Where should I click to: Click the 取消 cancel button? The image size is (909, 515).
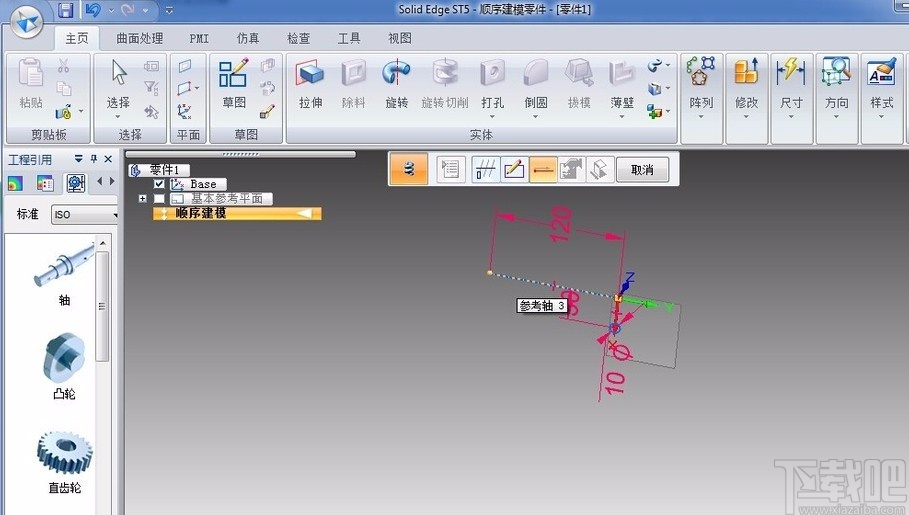642,170
